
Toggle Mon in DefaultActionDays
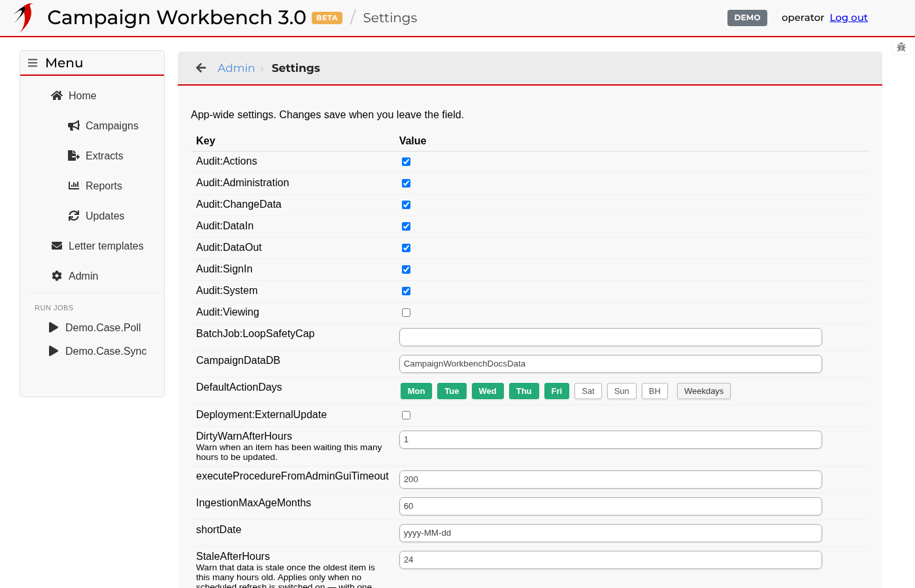(x=416, y=391)
